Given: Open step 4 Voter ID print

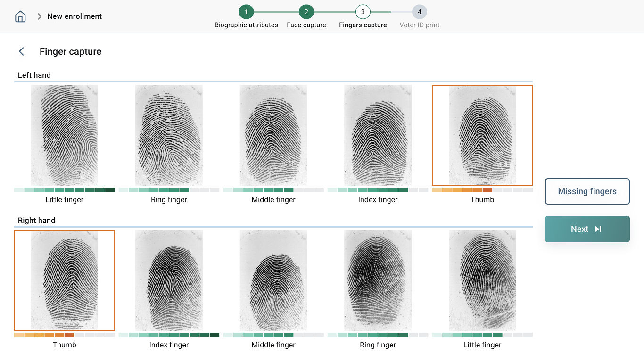Looking at the screenshot, I should point(419,12).
